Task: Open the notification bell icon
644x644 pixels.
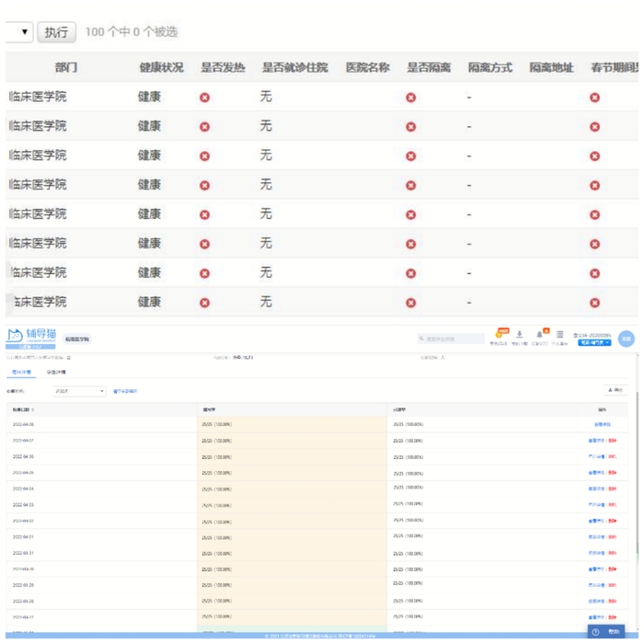Action: pos(540,335)
